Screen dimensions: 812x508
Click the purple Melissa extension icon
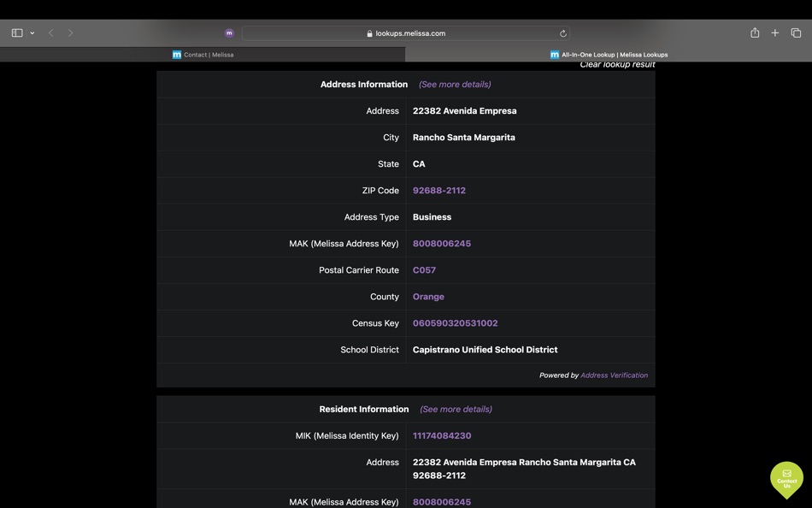pos(229,33)
